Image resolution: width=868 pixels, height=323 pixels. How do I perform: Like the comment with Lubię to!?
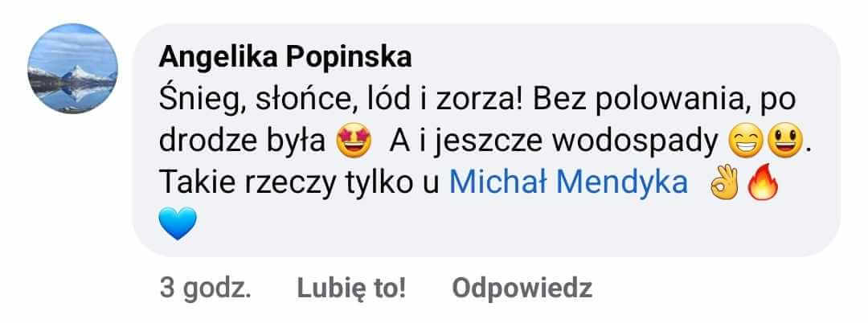click(351, 288)
